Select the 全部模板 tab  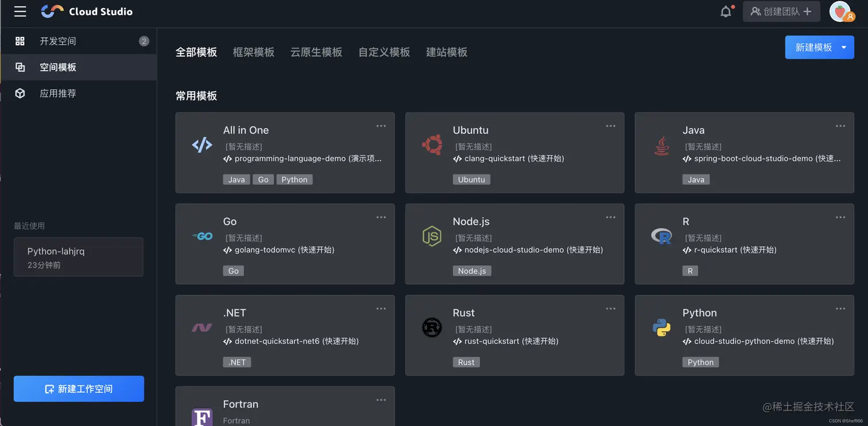pos(196,52)
